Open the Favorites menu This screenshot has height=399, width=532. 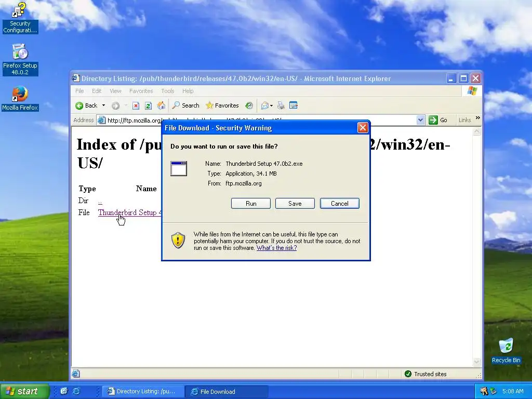(x=141, y=91)
